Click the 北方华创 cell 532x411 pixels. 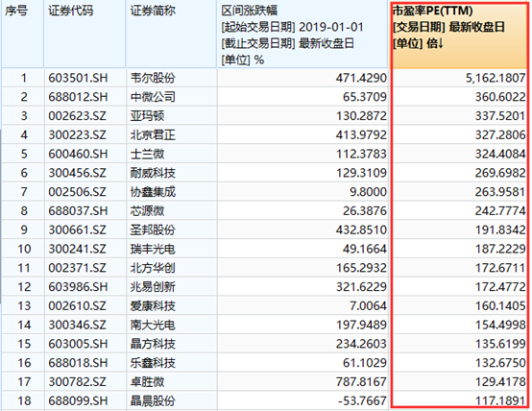pyautogui.click(x=153, y=268)
